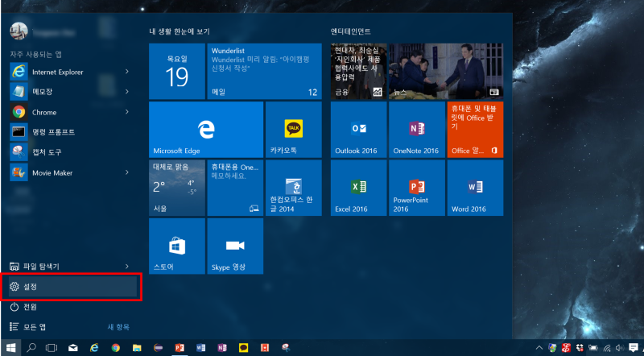The width and height of the screenshot is (644, 356).
Task: Open 명령 프롬프트 from the list
Action: [x=69, y=132]
